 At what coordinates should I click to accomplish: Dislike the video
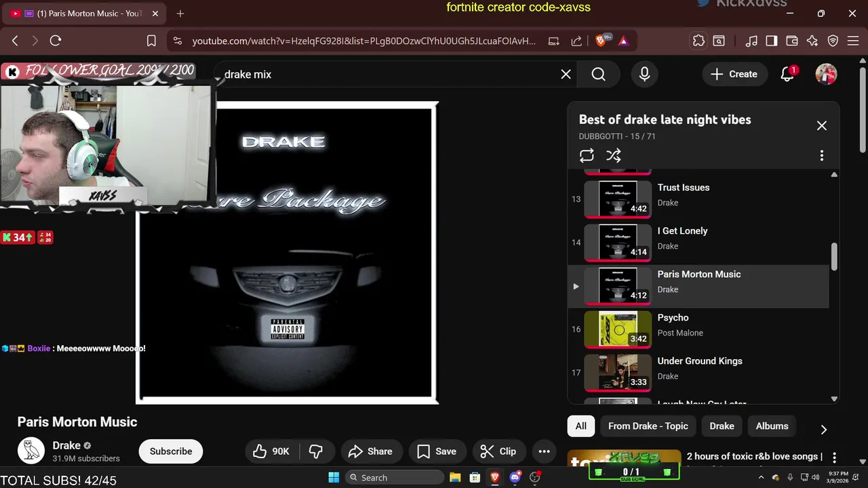[x=316, y=451]
